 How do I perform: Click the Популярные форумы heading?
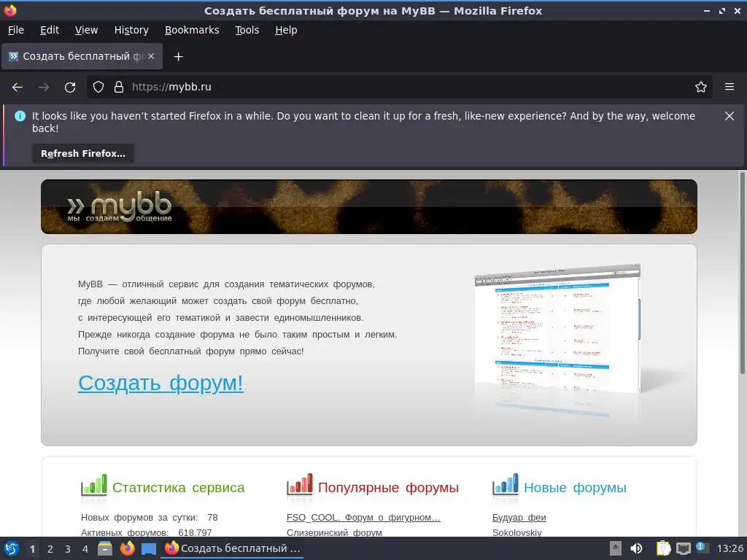tap(388, 488)
